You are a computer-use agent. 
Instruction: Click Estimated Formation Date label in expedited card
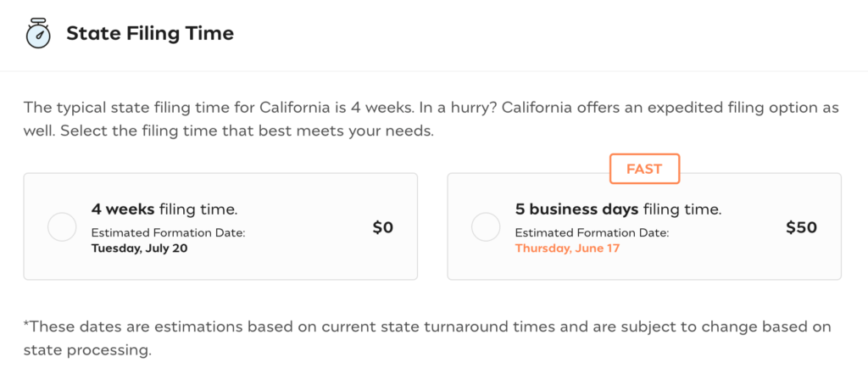click(x=593, y=232)
